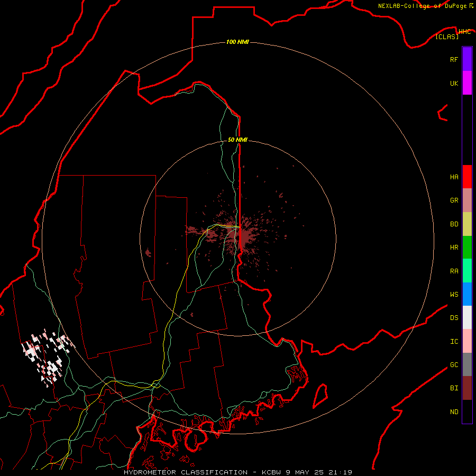
Task: Click the [CLAS] unit label
Action: [447, 36]
